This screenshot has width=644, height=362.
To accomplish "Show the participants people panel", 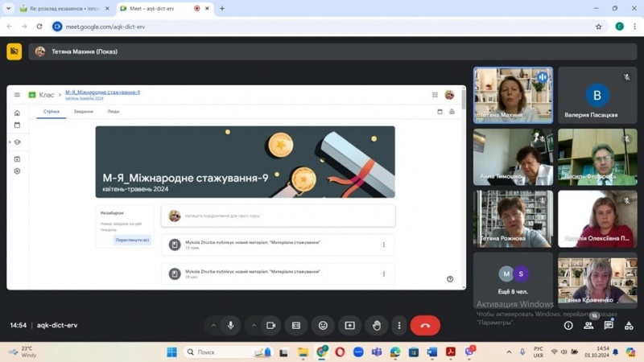I will (x=588, y=325).
